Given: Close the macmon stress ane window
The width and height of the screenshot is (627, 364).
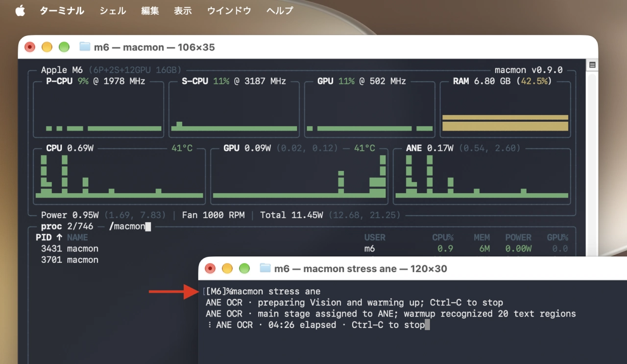Looking at the screenshot, I should [x=210, y=268].
